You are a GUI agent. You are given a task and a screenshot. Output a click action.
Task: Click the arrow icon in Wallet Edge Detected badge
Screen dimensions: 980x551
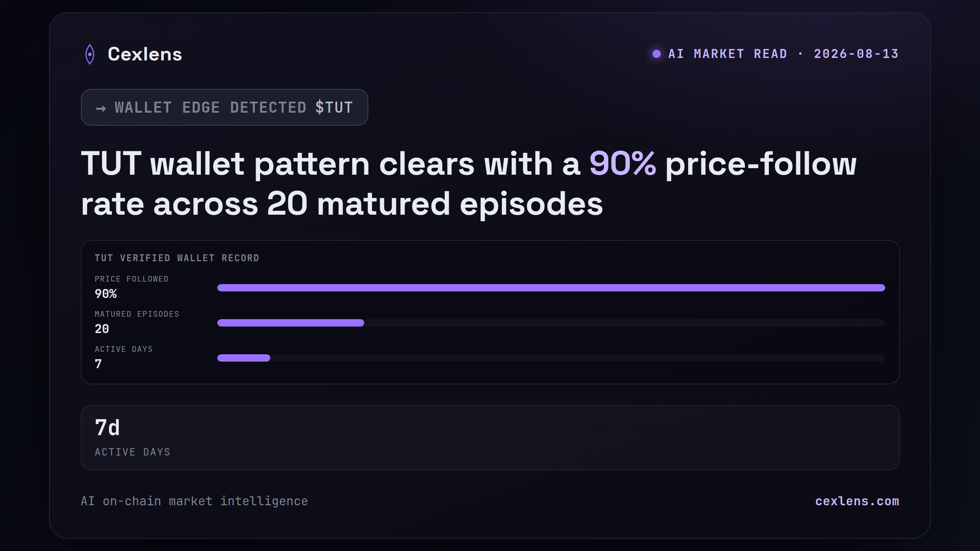click(101, 108)
